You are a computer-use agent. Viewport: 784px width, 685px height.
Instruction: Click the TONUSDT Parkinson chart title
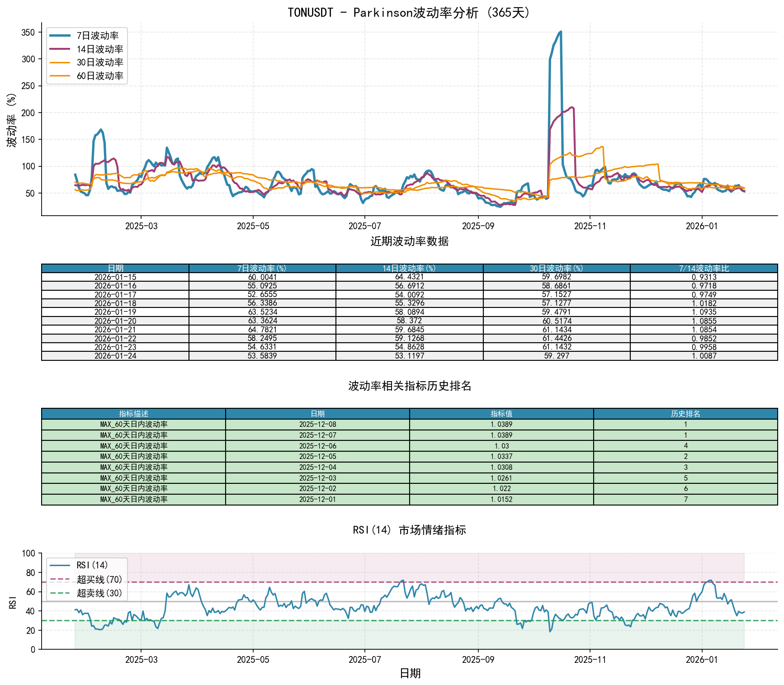[409, 12]
